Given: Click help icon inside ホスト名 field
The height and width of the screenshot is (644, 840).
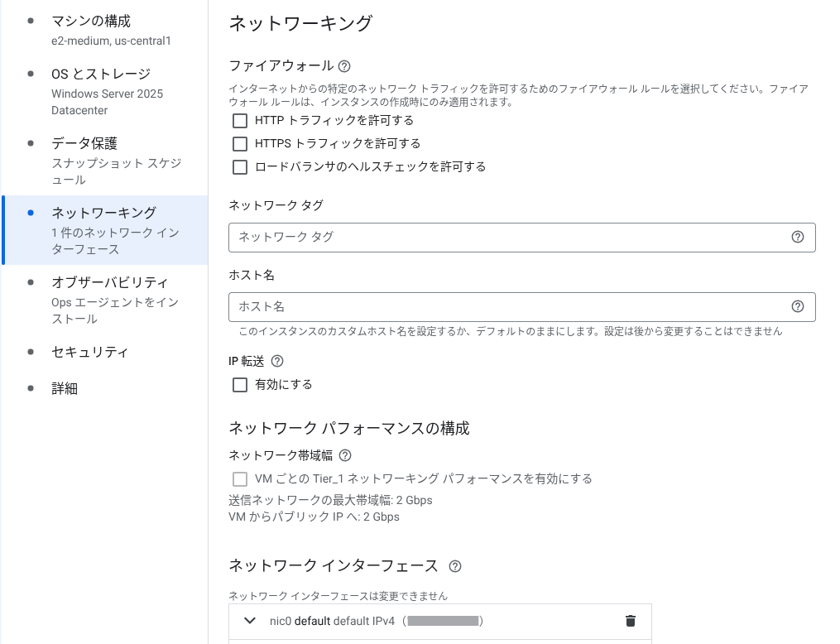Looking at the screenshot, I should pos(798,306).
